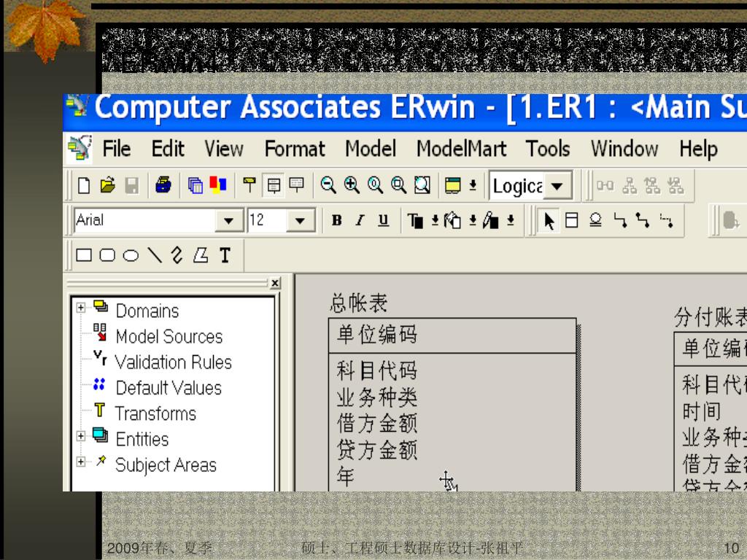Open the font size 12 dropdown
Viewport: 747px width, 560px height.
point(300,221)
